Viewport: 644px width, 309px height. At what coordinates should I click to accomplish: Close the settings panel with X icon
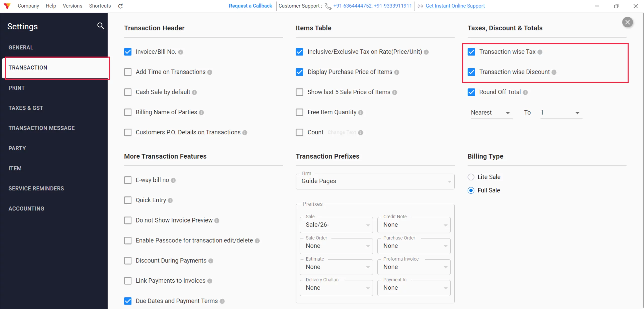click(627, 22)
